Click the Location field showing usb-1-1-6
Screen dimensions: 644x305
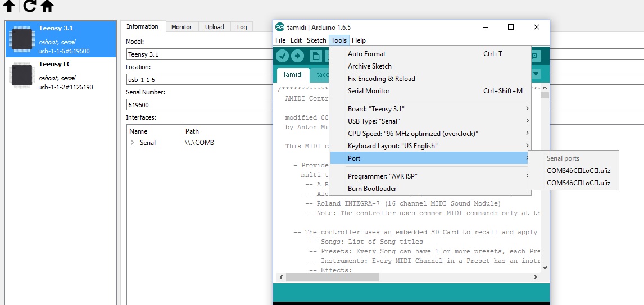click(x=200, y=80)
